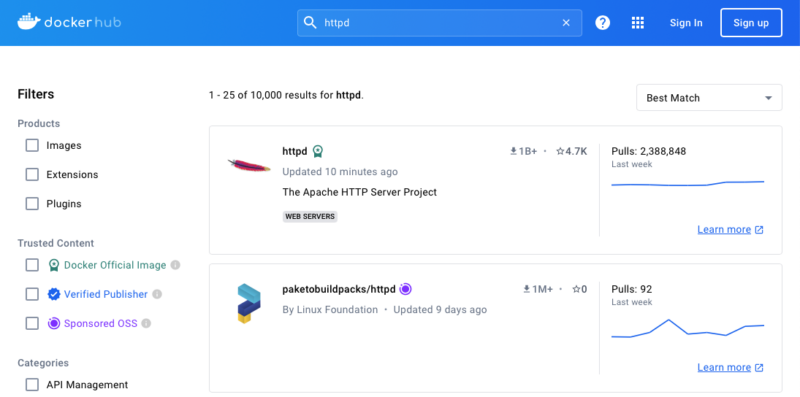Image resolution: width=800 pixels, height=397 pixels.
Task: Click the WEB SERVERS tag
Action: [310, 216]
